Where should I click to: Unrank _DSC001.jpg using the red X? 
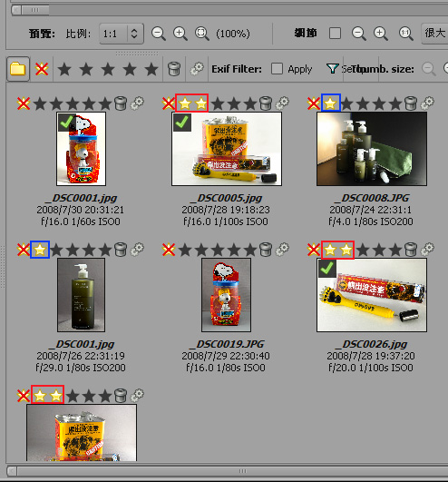(24, 250)
